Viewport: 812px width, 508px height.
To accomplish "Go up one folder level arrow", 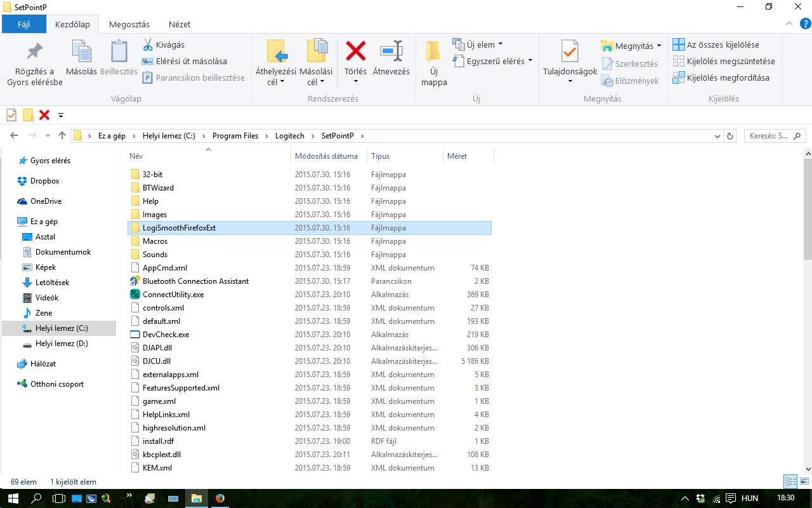I will point(62,135).
